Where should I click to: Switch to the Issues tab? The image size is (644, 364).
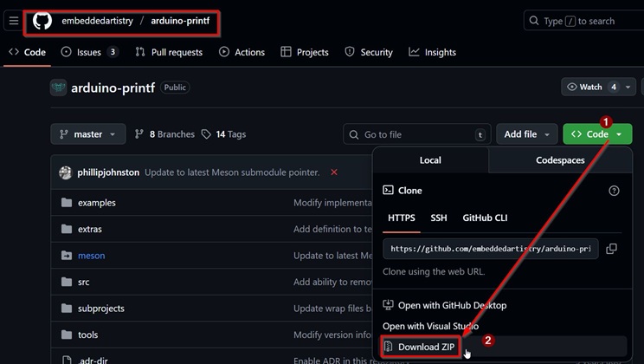point(90,52)
